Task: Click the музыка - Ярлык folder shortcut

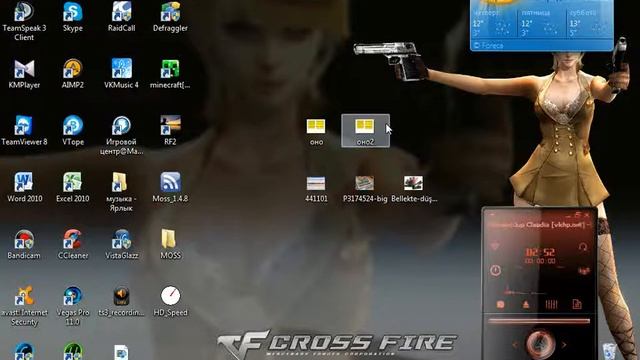Action: pos(120,192)
